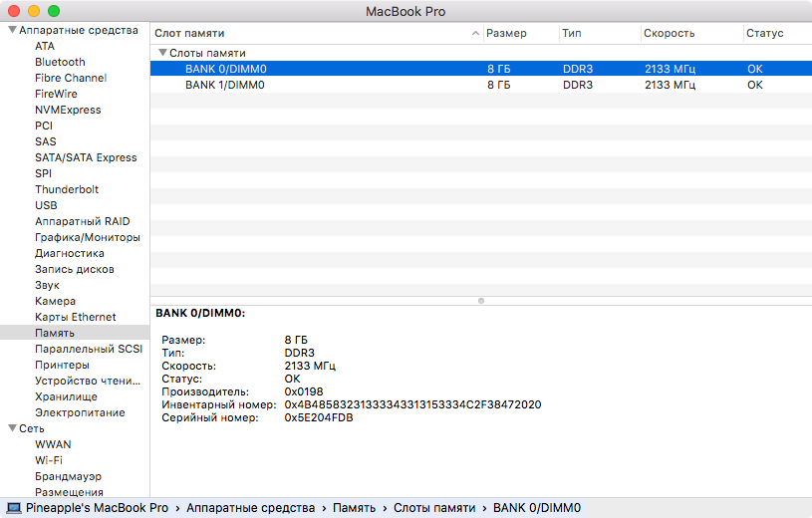
Task: Select USB in the sidebar
Action: point(46,205)
